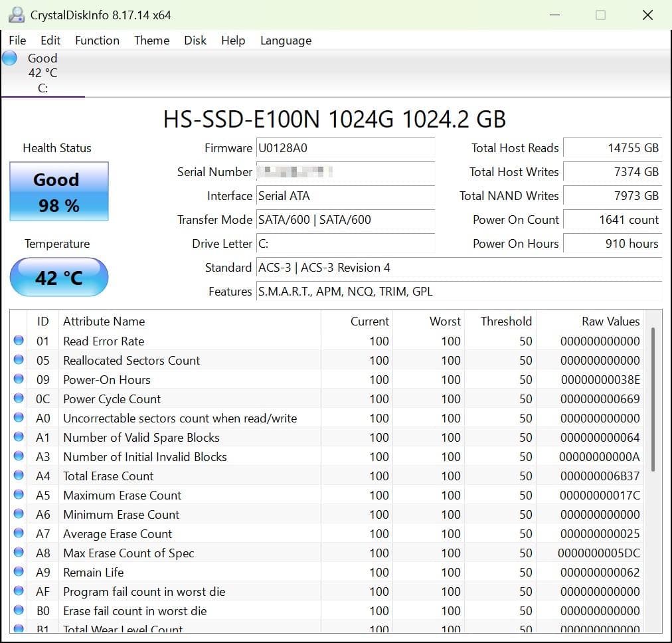Click the status dot for Total Erase Count
The height and width of the screenshot is (643, 672).
click(x=19, y=476)
